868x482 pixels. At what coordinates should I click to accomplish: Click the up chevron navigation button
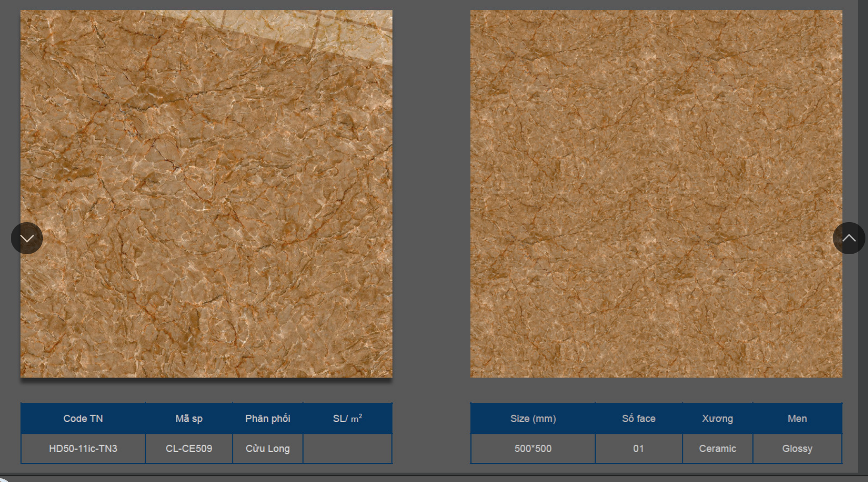coord(848,238)
